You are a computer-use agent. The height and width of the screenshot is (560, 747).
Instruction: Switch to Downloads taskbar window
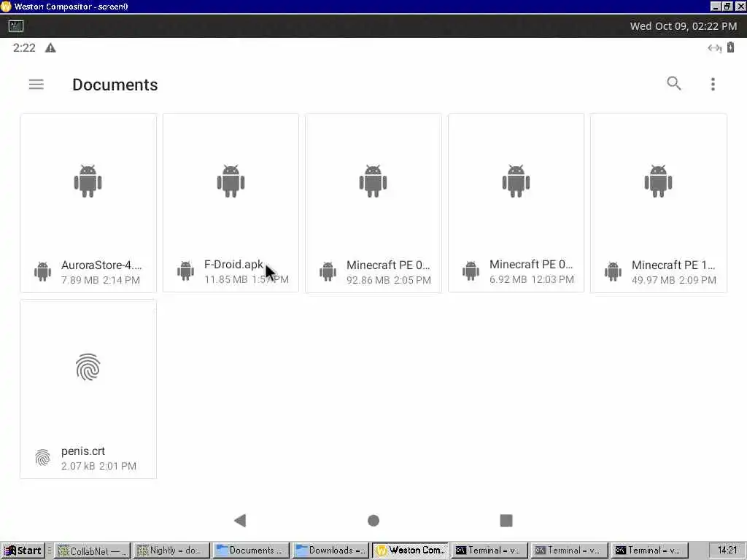tap(330, 551)
